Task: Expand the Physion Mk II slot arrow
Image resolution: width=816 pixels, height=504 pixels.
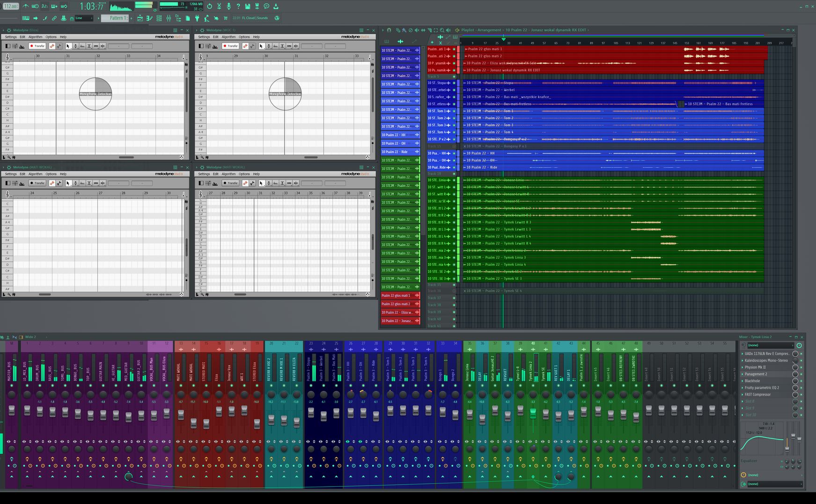Action: 742,367
